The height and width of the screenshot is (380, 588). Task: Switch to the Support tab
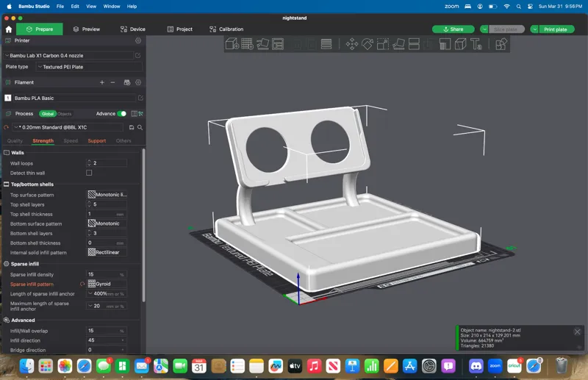tap(97, 140)
